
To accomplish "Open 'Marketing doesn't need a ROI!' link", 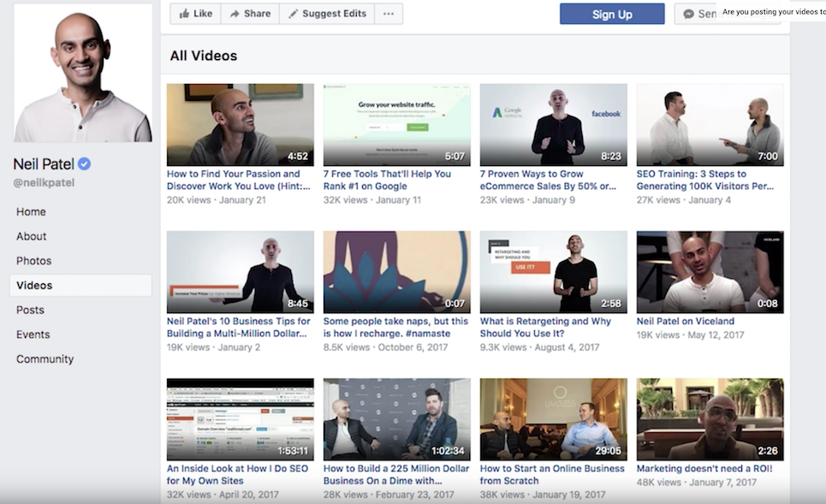I will [x=704, y=469].
